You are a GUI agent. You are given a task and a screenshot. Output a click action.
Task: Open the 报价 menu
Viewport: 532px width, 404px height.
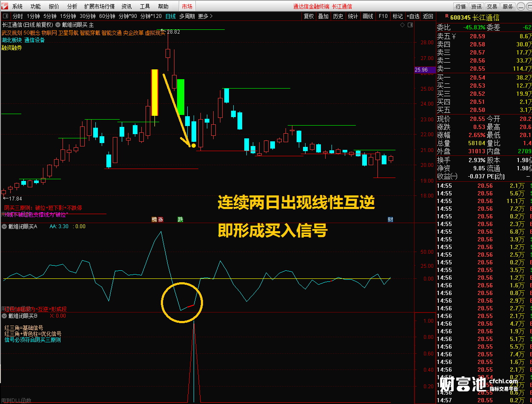(54, 6)
